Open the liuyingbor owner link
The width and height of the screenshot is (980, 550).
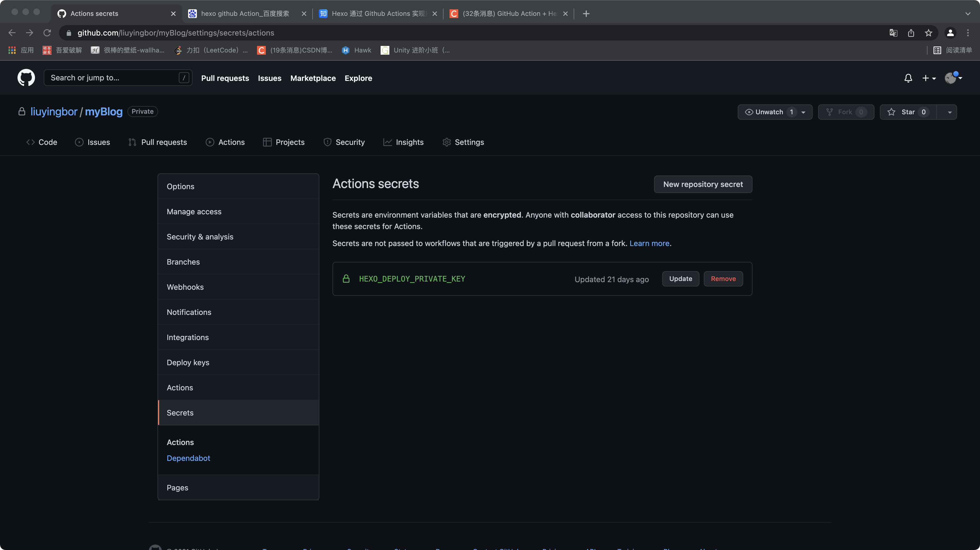point(54,112)
